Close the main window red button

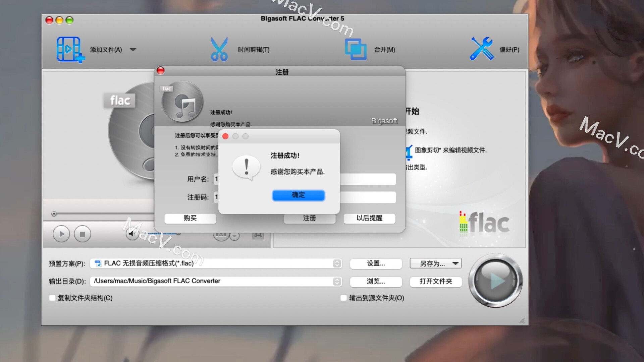[x=49, y=20]
